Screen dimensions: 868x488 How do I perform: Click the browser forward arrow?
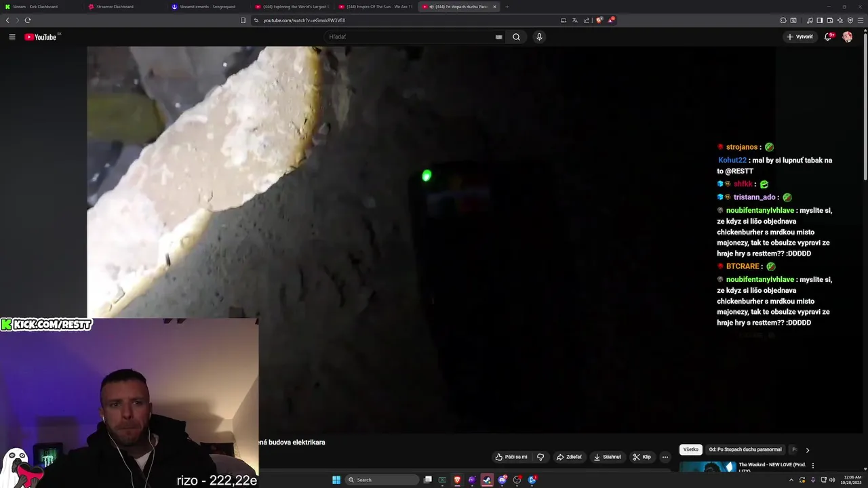pos(18,20)
